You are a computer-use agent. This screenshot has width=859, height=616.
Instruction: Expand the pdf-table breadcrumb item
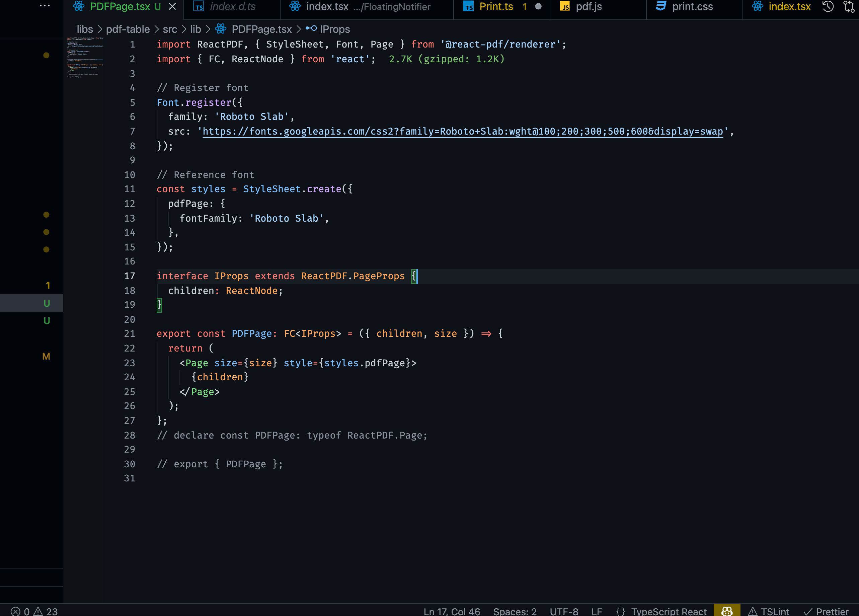128,29
